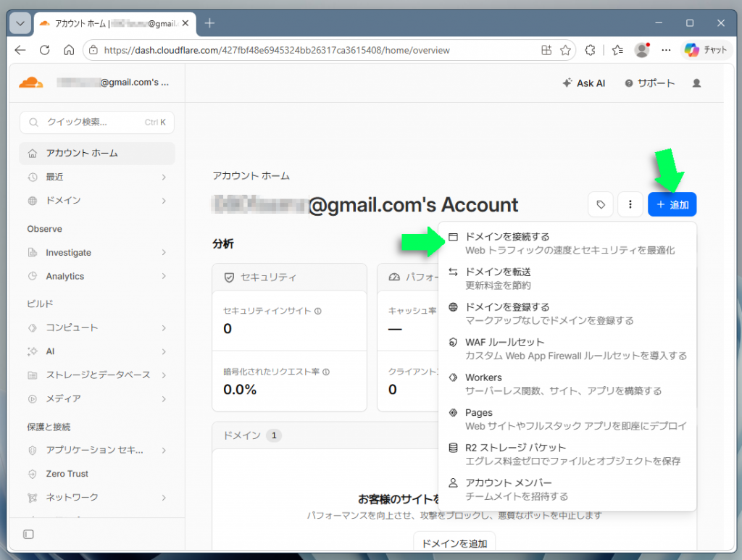Viewport: 742px width, 560px height.
Task: Open browser extensions puzzle icon
Action: pos(590,50)
